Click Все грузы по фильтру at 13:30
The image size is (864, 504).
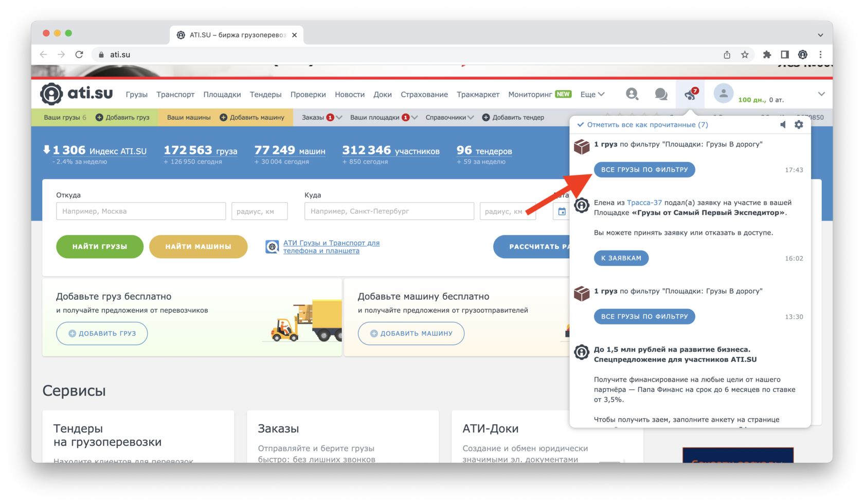coord(644,316)
